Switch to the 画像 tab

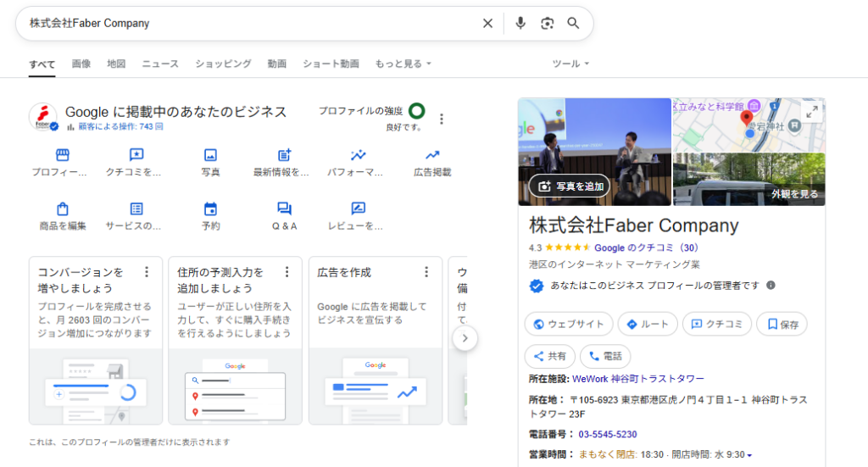click(x=81, y=64)
